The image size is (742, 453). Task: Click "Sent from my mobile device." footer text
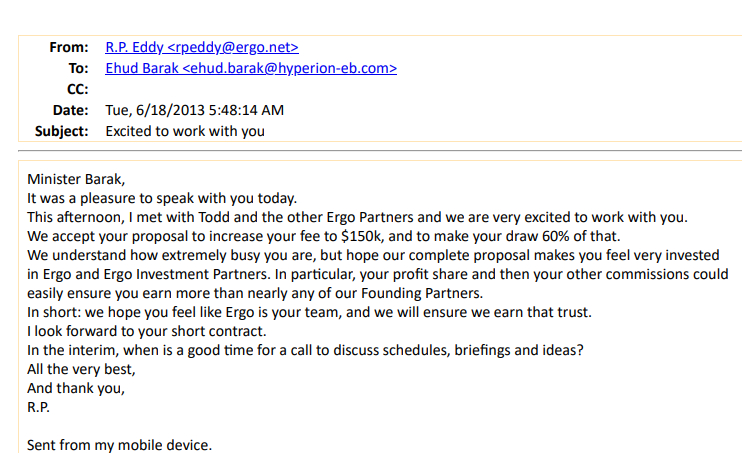pyautogui.click(x=119, y=445)
